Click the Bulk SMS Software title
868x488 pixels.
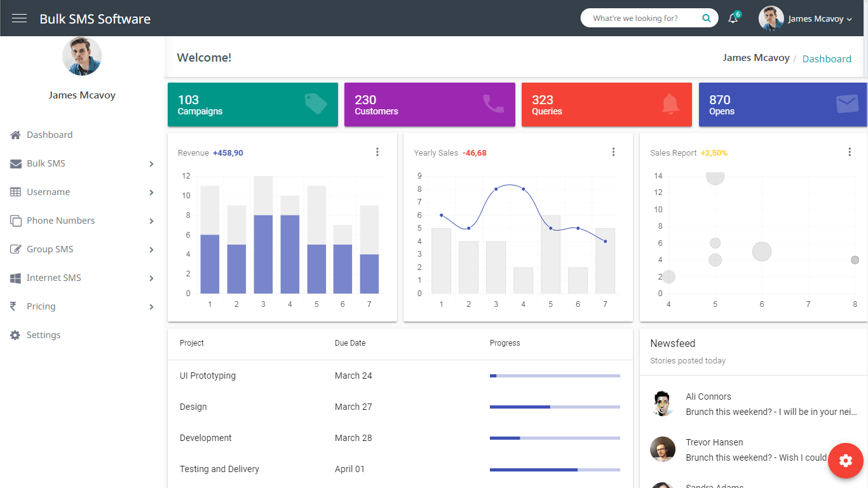click(95, 19)
